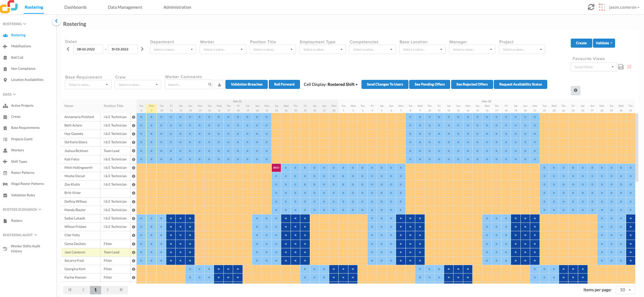Image resolution: width=644 pixels, height=297 pixels.
Task: Open the Base Requirement dropdown
Action: pos(88,85)
